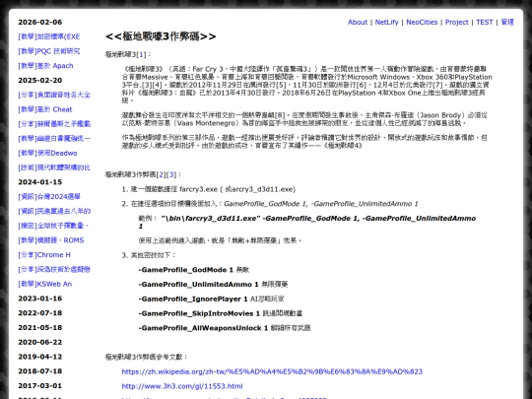Expand the 2021-05-18 date group
The height and width of the screenshot is (399, 532).
[x=40, y=327]
